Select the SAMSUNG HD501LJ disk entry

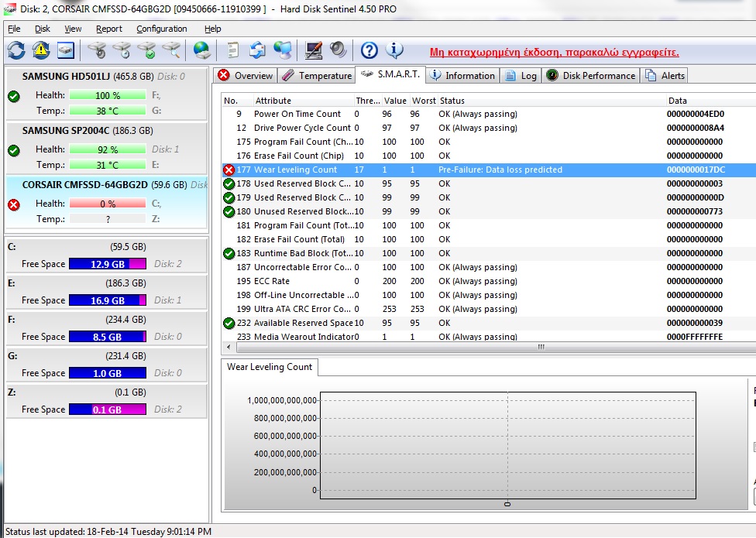pyautogui.click(x=107, y=94)
